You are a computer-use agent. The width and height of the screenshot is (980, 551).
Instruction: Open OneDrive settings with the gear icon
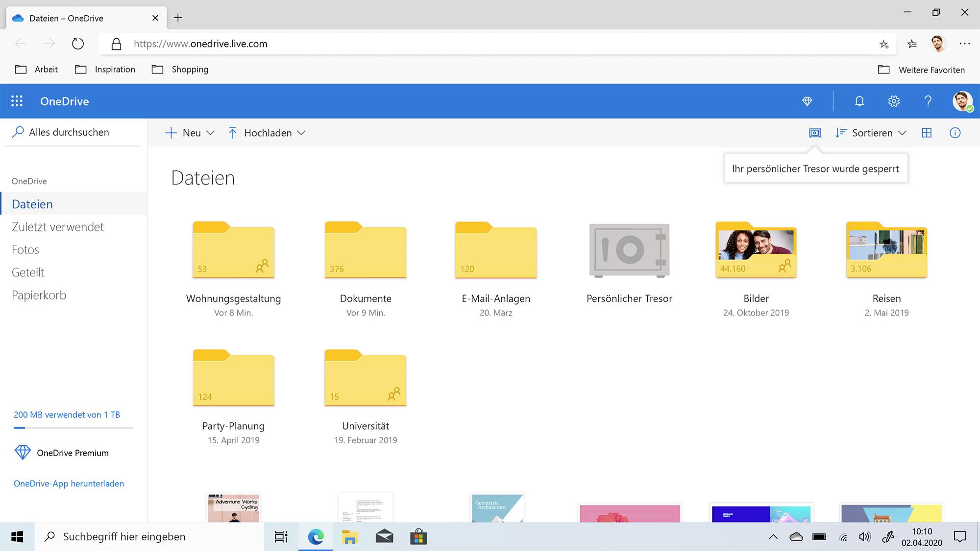click(894, 101)
